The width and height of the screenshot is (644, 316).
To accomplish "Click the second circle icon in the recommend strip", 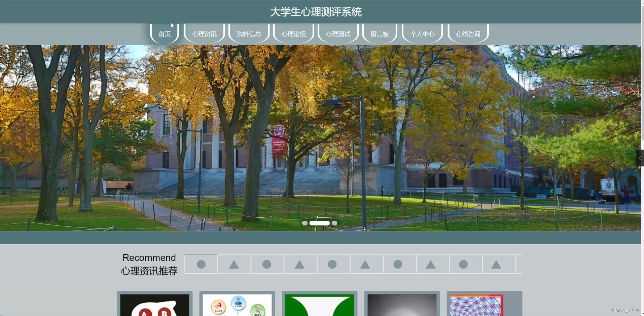I will point(267,264).
